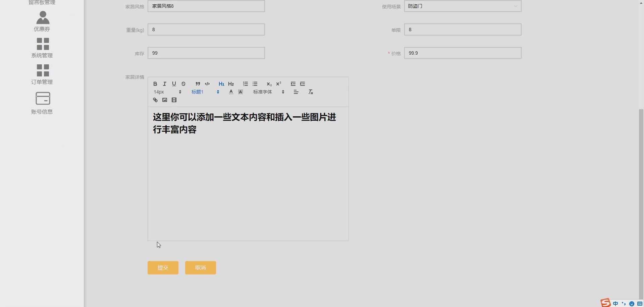This screenshot has width=644, height=307.
Task: Insert a hyperlink in the editor
Action: point(155,100)
